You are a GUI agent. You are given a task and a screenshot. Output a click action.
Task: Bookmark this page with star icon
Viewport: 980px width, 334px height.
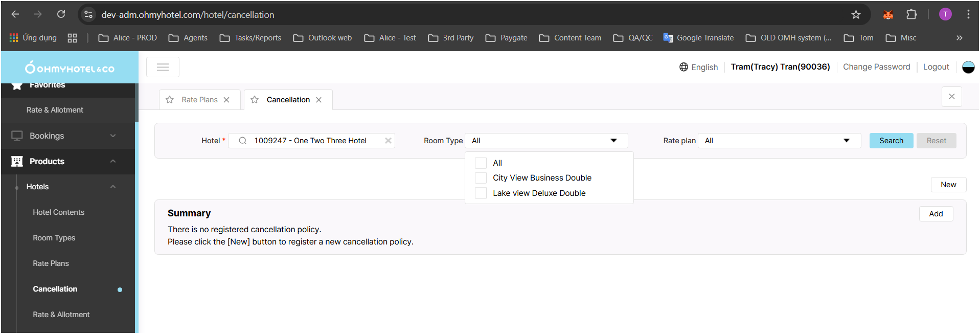(856, 15)
